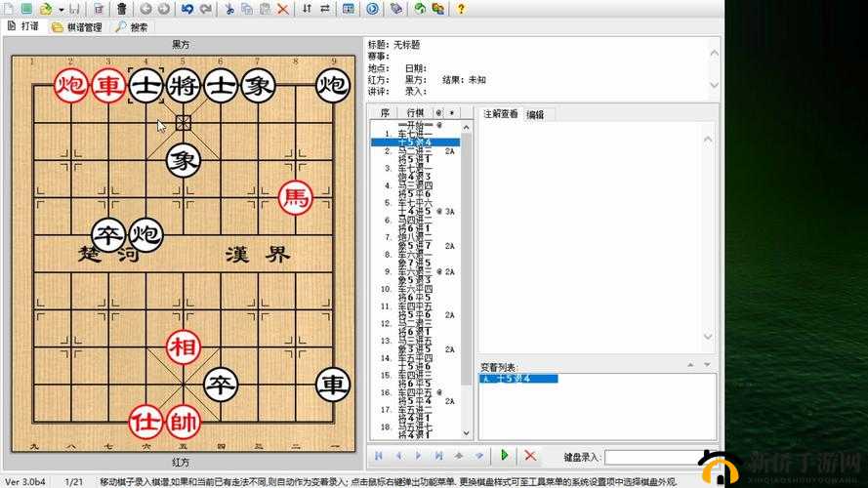868x488 pixels.
Task: Jump to first move navigation button
Action: coord(379,456)
